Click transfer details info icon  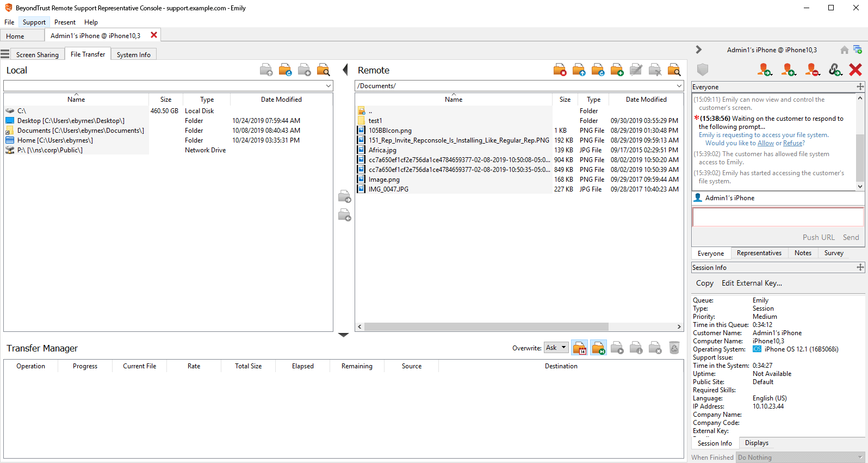tap(636, 348)
